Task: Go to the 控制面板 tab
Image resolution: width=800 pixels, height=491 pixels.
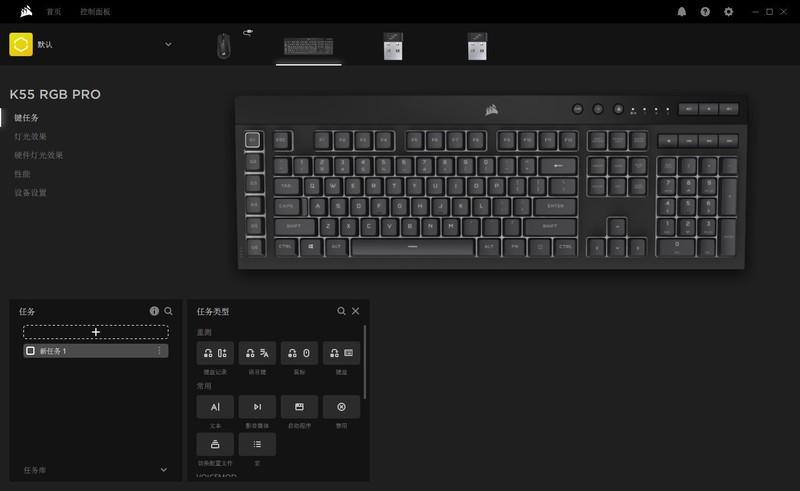Action: pos(95,12)
